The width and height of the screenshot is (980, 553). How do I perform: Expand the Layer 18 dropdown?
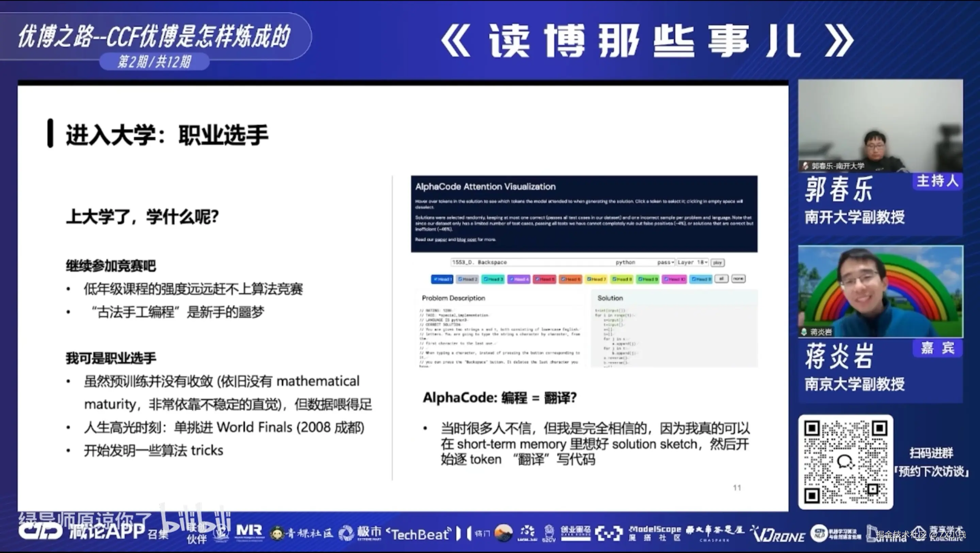click(x=692, y=263)
